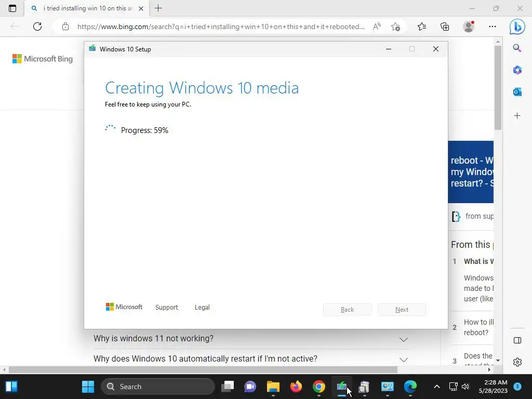The image size is (532, 399).
Task: Switch to Microsoft Edge on the taskbar
Action: tap(410, 387)
